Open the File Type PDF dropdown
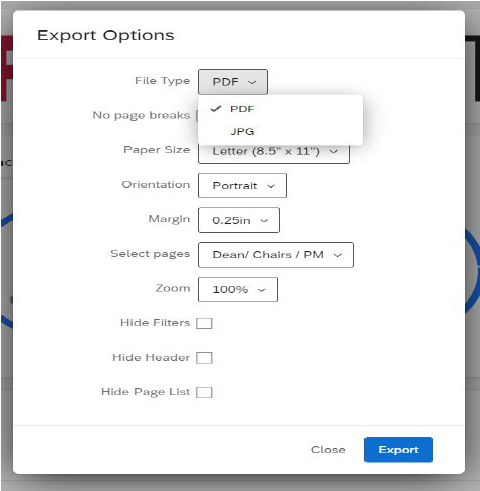This screenshot has width=480, height=491. click(233, 82)
